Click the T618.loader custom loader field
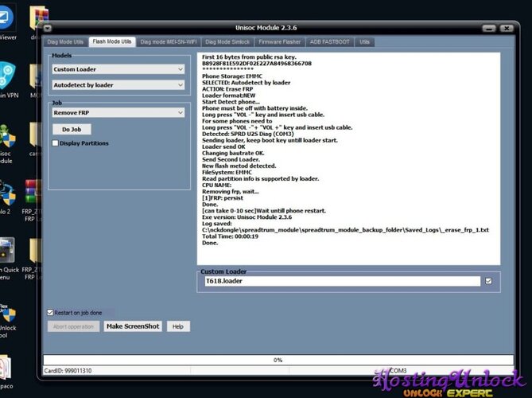Screen dimensions: 532x398 pos(342,281)
